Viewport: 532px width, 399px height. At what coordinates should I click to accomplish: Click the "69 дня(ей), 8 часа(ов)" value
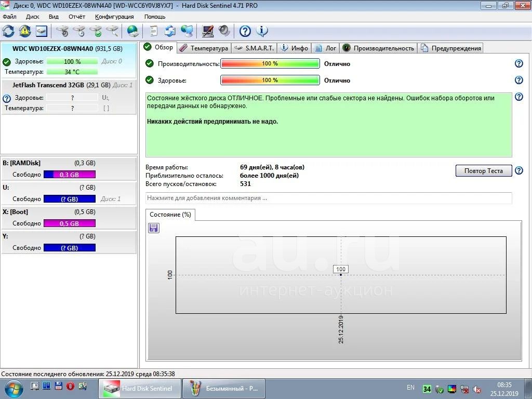(x=272, y=167)
